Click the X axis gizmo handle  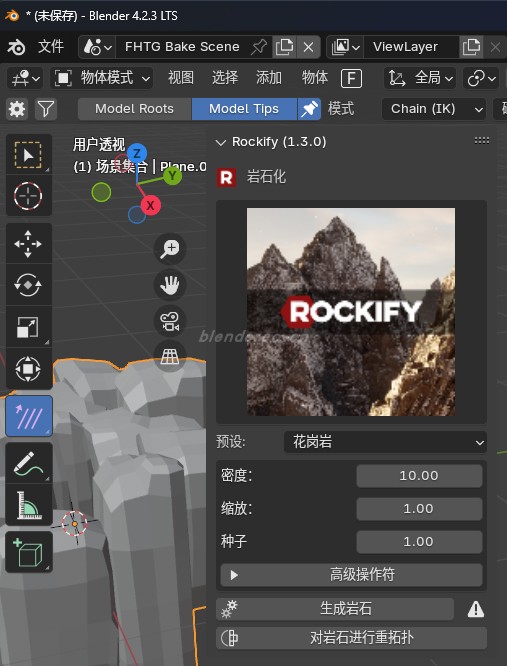point(150,206)
